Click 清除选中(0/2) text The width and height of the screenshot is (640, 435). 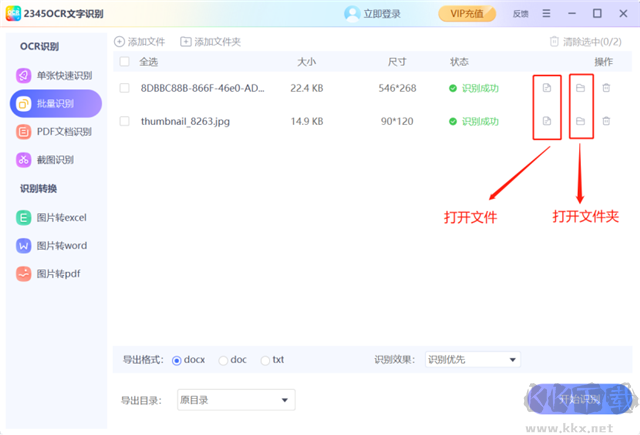coord(592,42)
